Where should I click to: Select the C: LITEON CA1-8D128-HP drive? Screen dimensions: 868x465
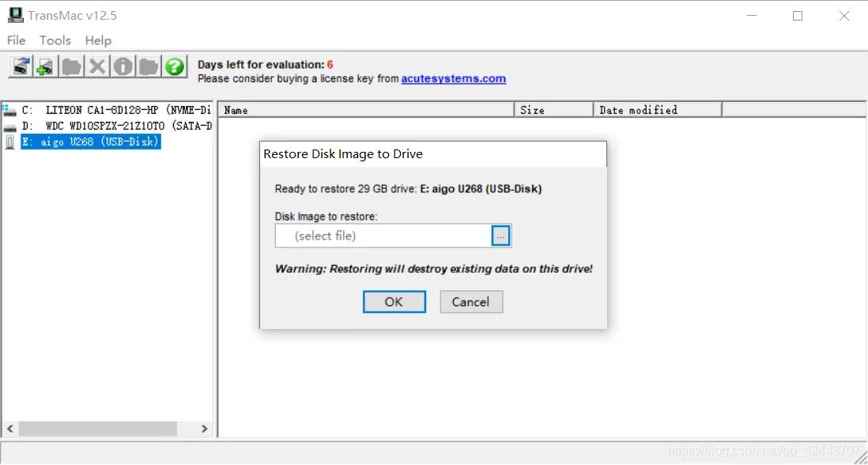117,110
